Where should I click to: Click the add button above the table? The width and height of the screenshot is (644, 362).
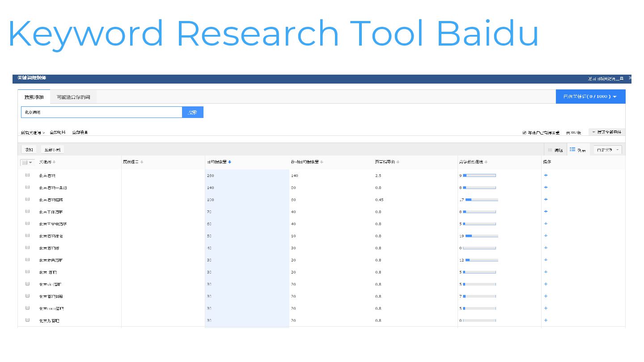pyautogui.click(x=29, y=150)
